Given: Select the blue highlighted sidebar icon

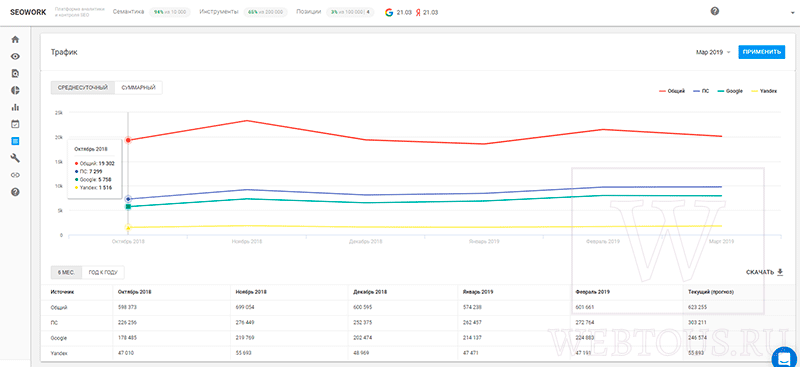Looking at the screenshot, I should click(15, 140).
